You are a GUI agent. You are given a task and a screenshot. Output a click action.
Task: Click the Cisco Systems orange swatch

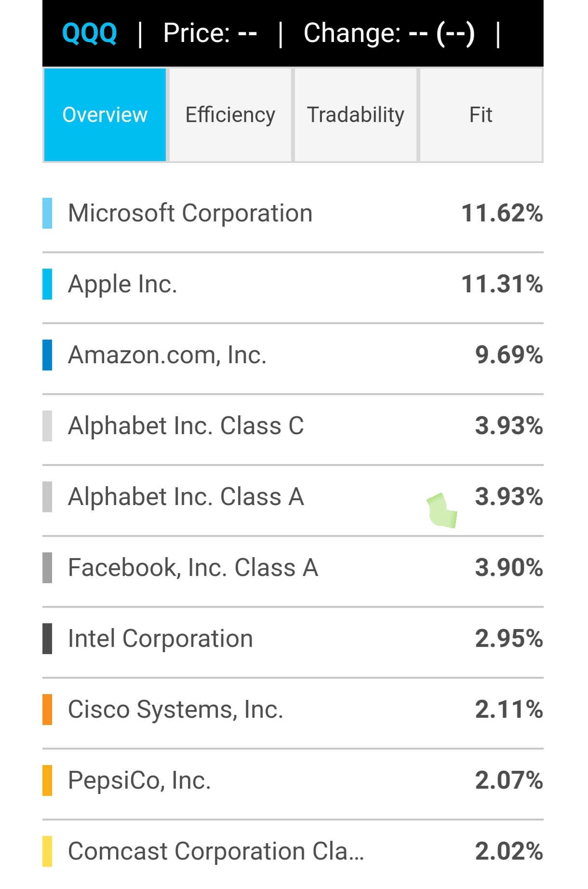click(x=47, y=710)
